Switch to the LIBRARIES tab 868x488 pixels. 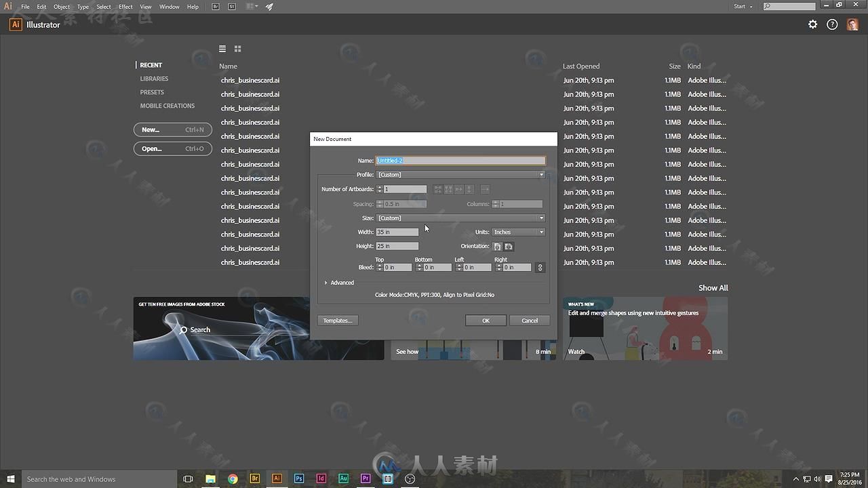click(x=154, y=79)
